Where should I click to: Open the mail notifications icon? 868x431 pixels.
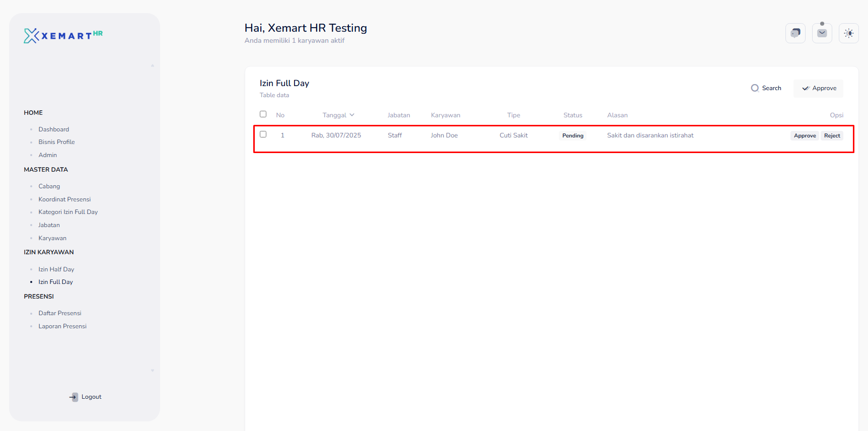click(822, 33)
